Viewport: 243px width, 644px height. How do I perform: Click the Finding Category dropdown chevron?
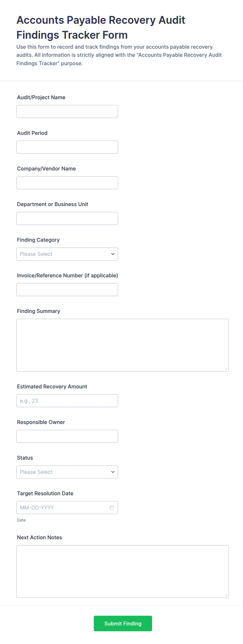tap(113, 254)
